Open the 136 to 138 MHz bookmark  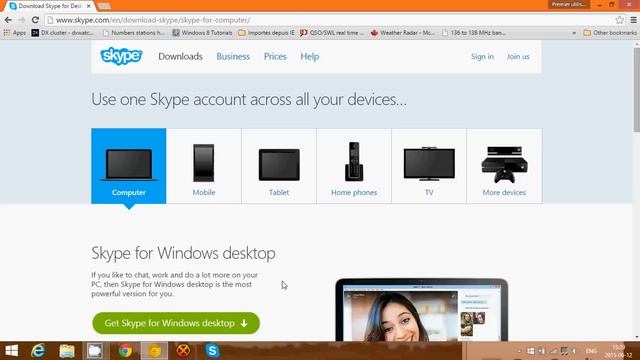[x=474, y=33]
